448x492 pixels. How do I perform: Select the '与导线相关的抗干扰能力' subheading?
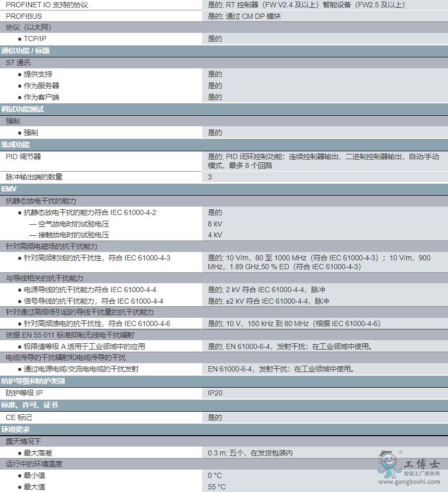point(44,278)
